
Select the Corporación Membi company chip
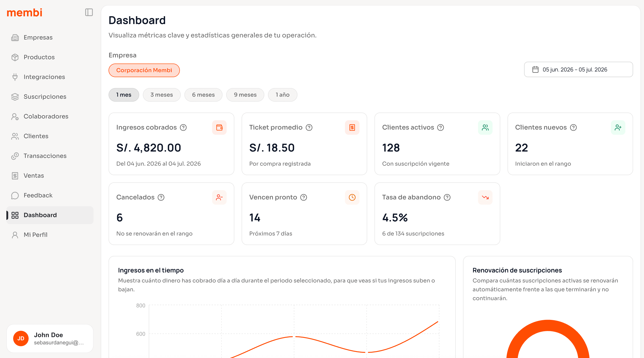coord(144,70)
